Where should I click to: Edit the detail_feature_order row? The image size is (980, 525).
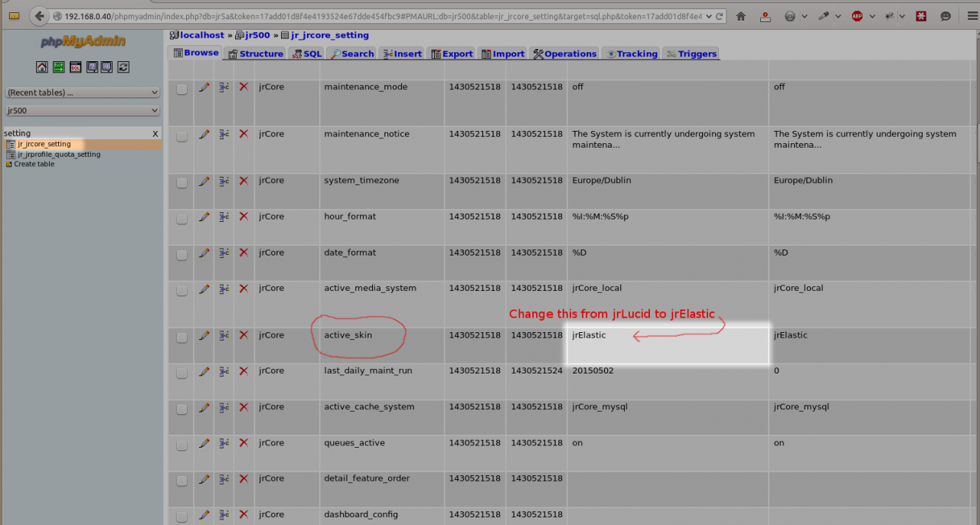(x=204, y=479)
